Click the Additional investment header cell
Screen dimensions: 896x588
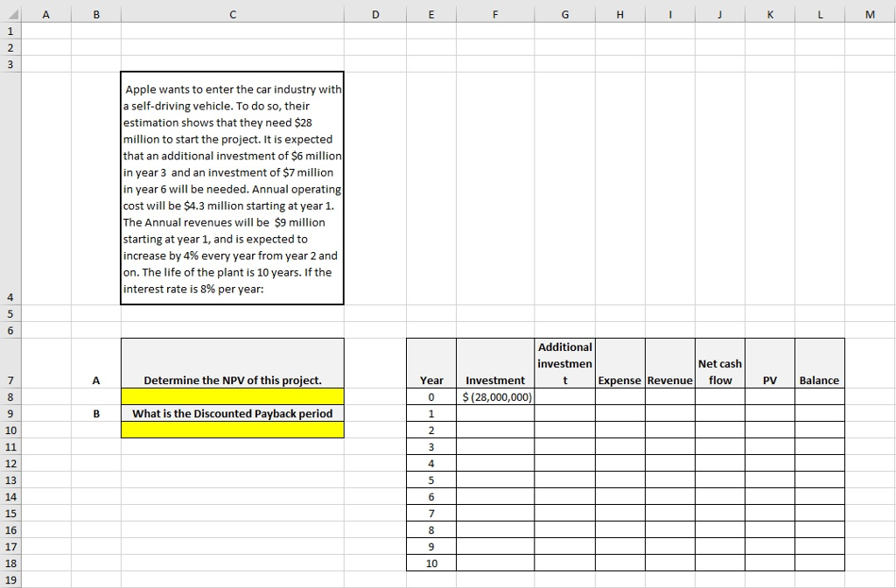[x=564, y=362]
